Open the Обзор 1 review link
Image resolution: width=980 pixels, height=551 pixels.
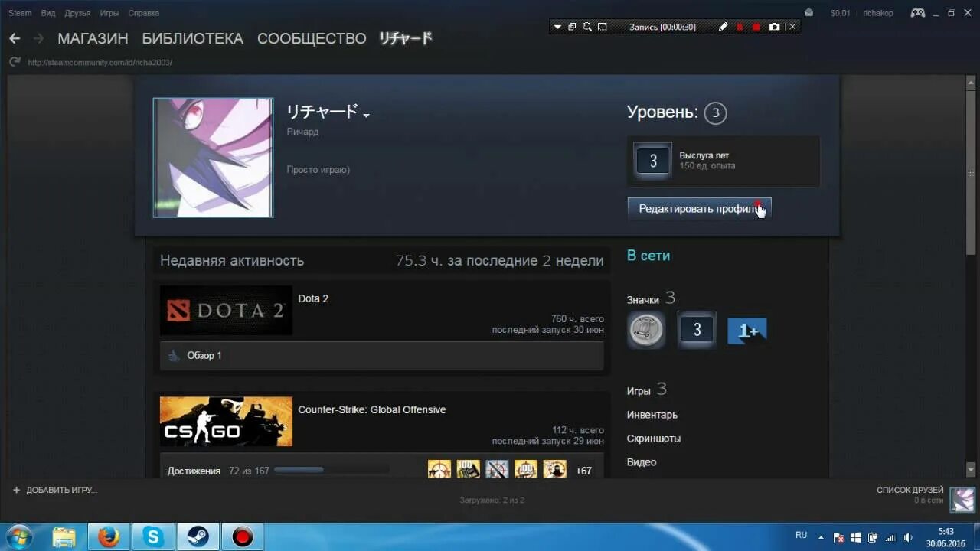[x=204, y=356]
